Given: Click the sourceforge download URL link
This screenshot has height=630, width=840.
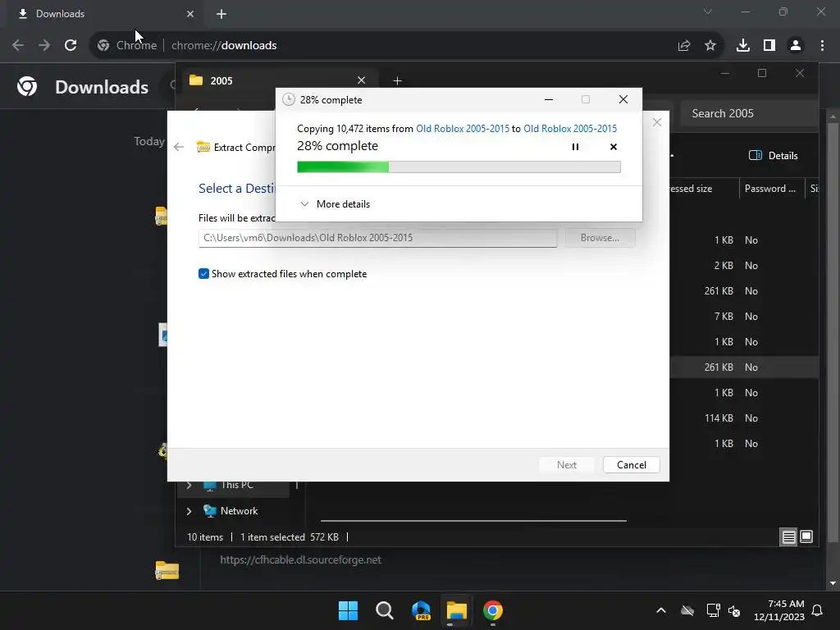Looking at the screenshot, I should [x=300, y=559].
